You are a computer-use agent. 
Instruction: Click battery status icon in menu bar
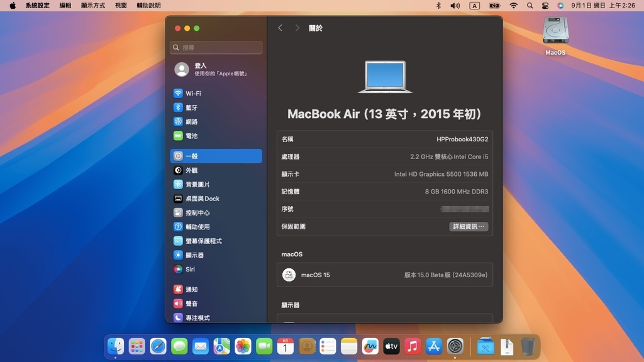coord(494,5)
